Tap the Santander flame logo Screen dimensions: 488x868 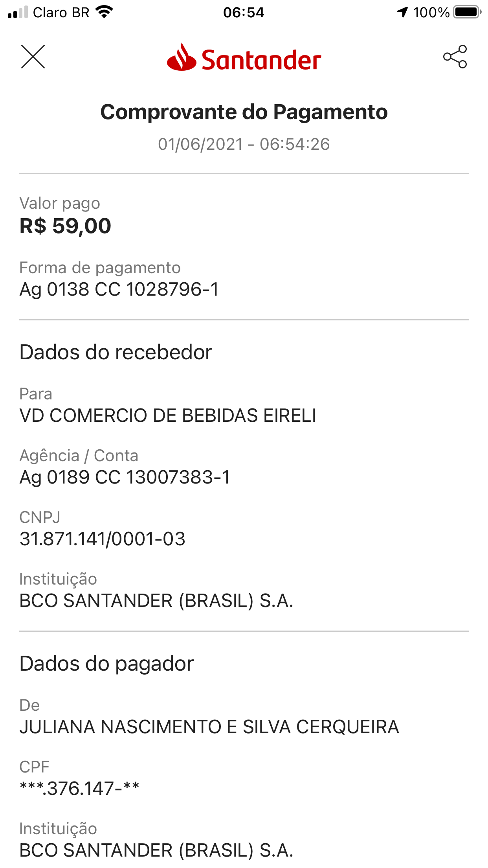(x=181, y=58)
